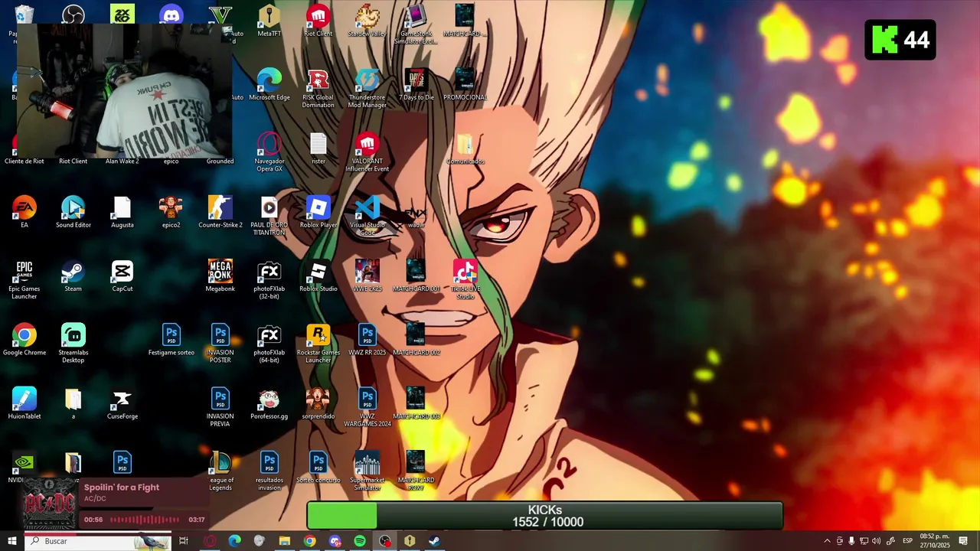Open the Epic Games Launcher icon
The image size is (980, 551).
[24, 279]
